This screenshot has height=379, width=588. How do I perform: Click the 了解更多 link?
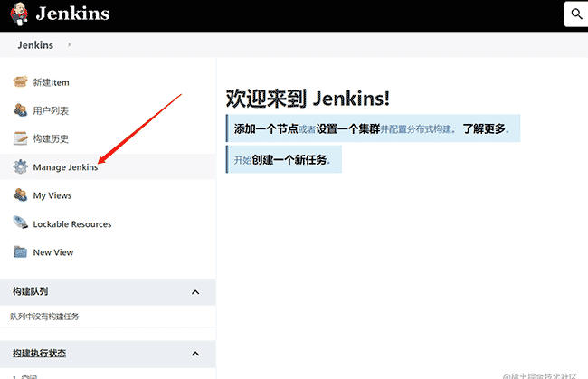point(484,128)
